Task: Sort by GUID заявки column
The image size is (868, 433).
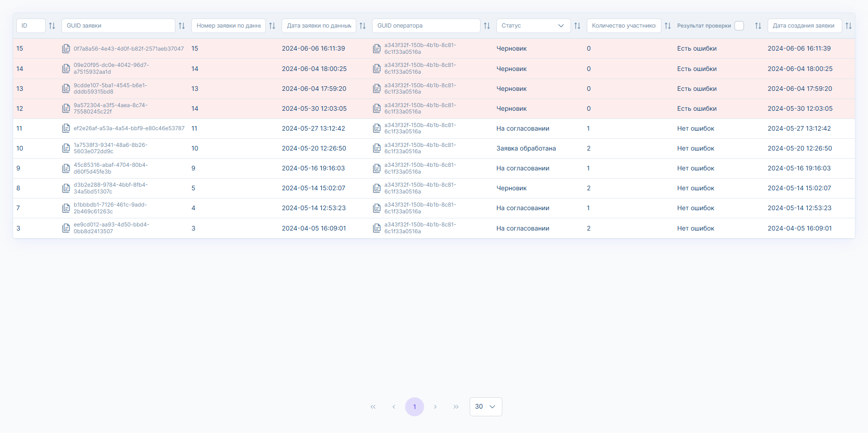Action: (x=182, y=26)
